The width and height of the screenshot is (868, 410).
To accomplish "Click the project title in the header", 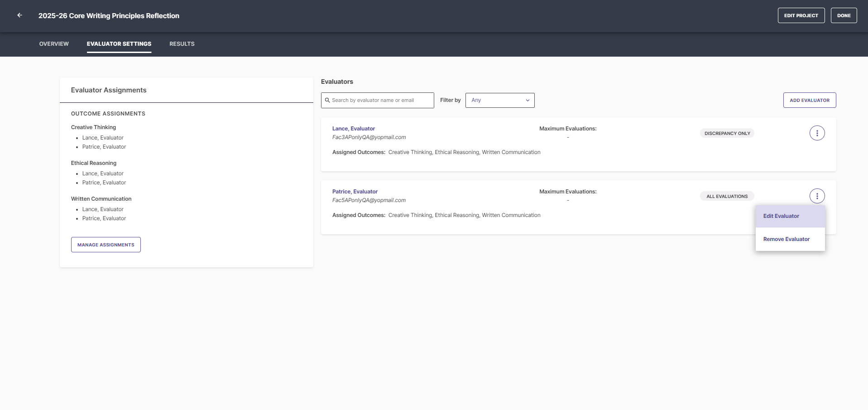I will point(109,16).
